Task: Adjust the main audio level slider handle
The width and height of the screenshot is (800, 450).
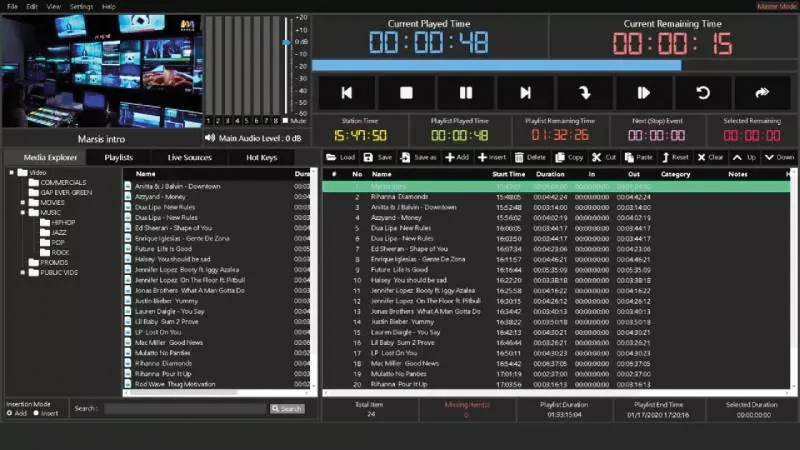Action: tap(286, 42)
